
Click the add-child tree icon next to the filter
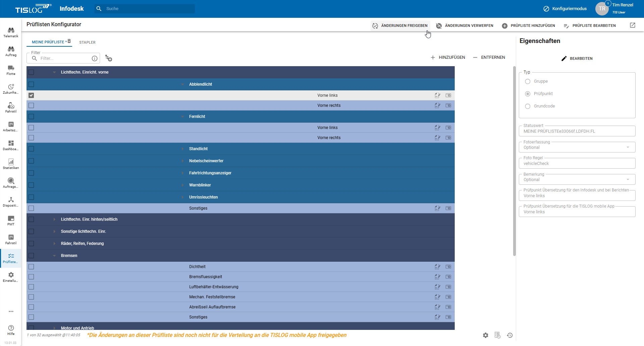(x=108, y=58)
